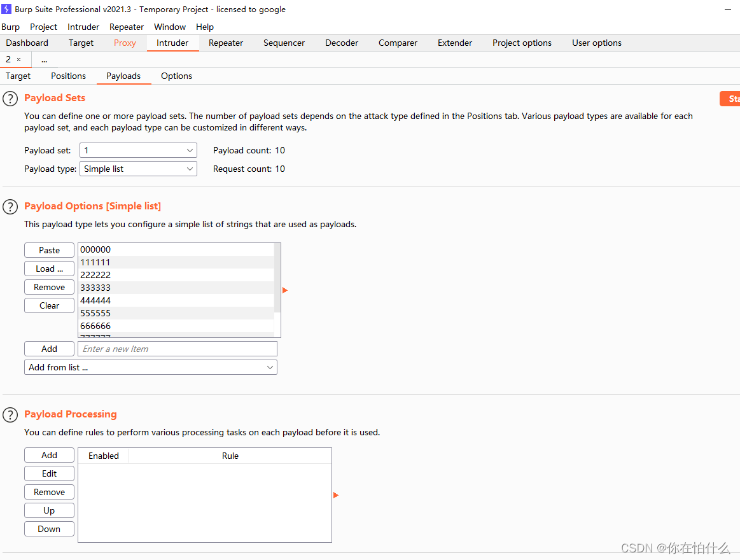Open the Project options tab
This screenshot has height=560, width=740.
522,43
